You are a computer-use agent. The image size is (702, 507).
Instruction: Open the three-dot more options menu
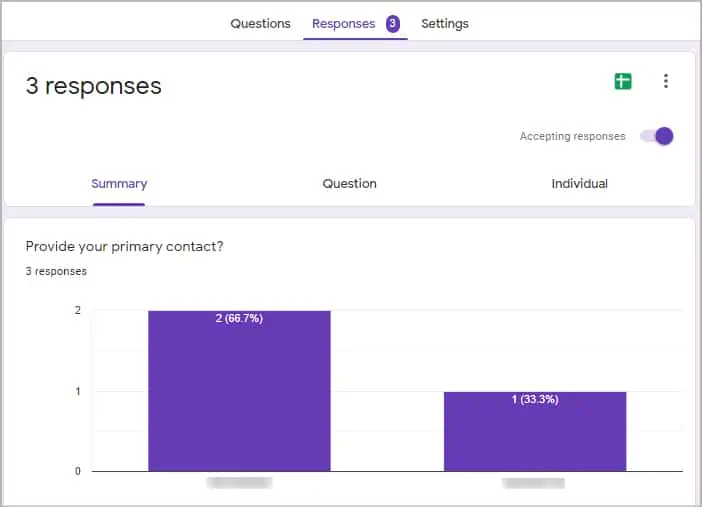[666, 81]
